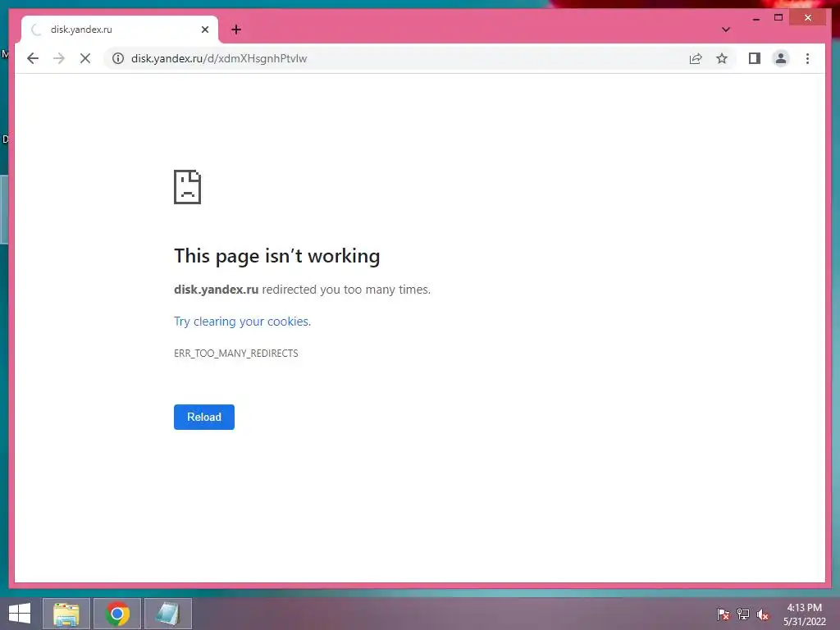The image size is (840, 630).
Task: Open Action Center flag icon
Action: coord(723,614)
